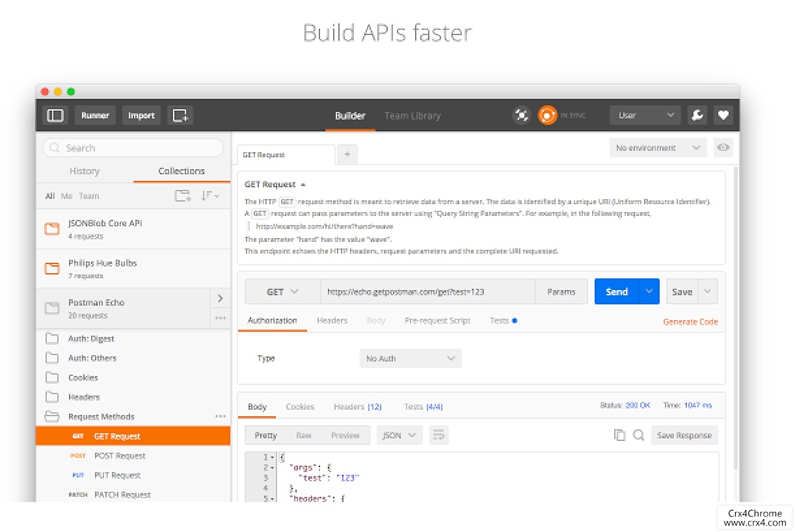This screenshot has height=532, width=795.
Task: Click the main panel vertical scrollbar
Action: pyautogui.click(x=736, y=317)
